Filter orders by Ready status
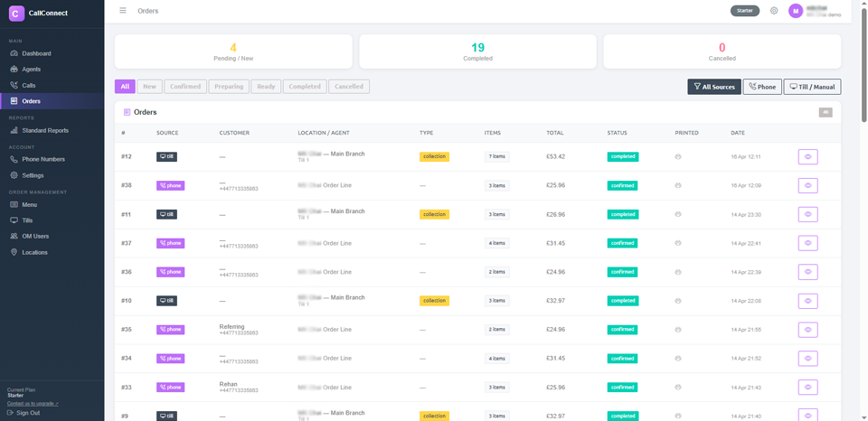The width and height of the screenshot is (868, 421). pyautogui.click(x=266, y=87)
